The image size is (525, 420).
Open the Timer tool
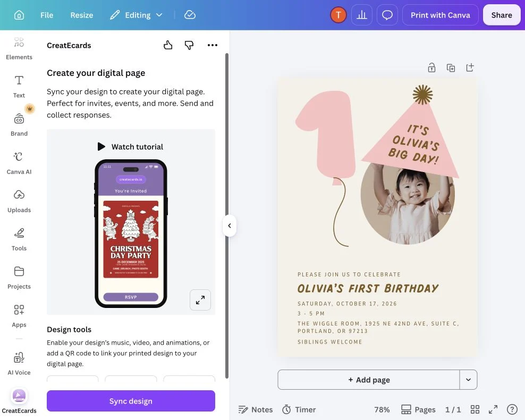[299, 409]
